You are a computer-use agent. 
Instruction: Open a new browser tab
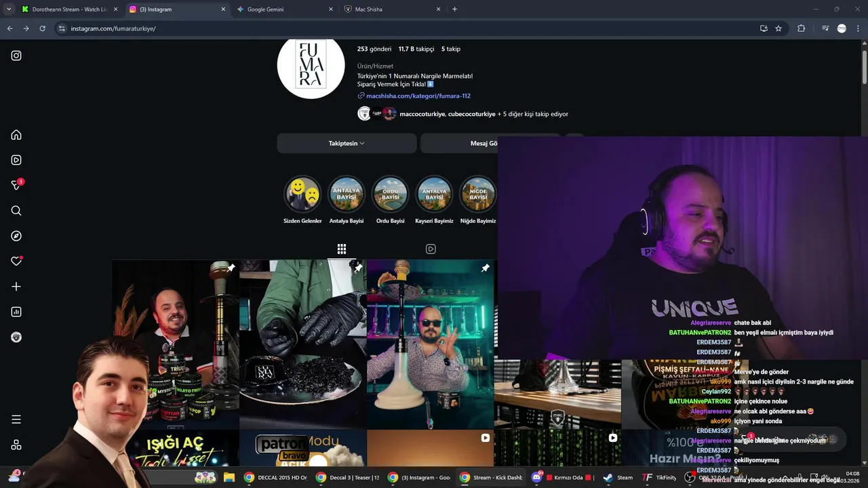point(454,9)
